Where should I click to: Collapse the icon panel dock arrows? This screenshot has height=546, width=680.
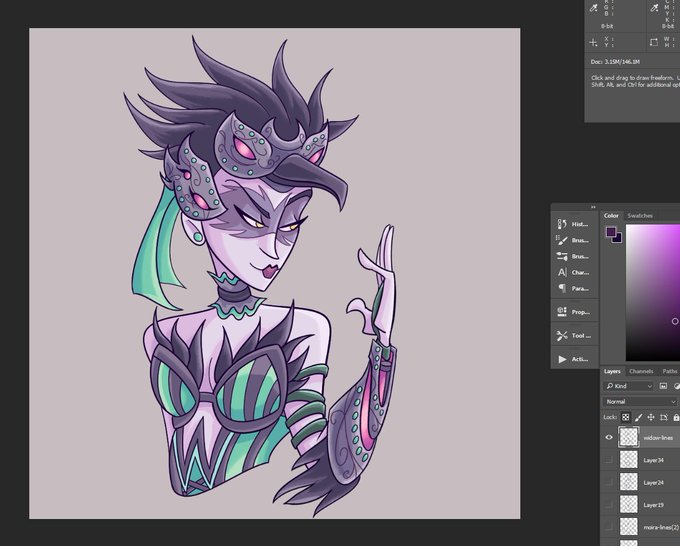tap(593, 207)
